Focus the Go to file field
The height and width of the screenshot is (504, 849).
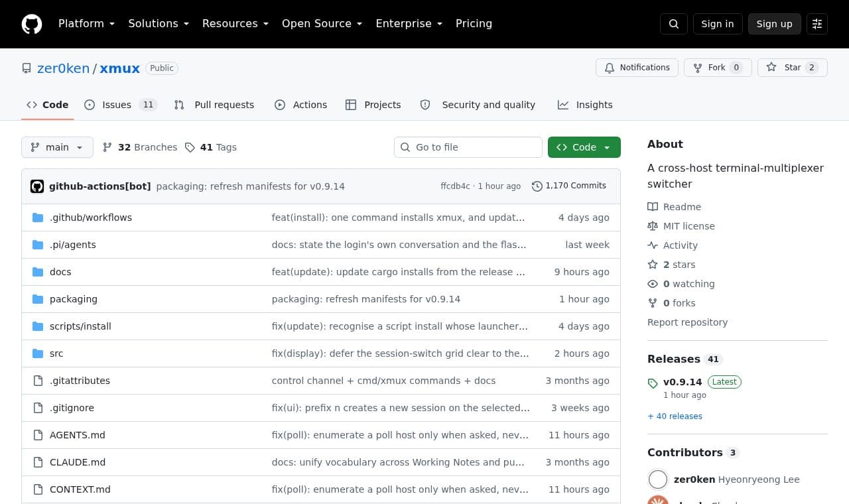[x=468, y=147]
